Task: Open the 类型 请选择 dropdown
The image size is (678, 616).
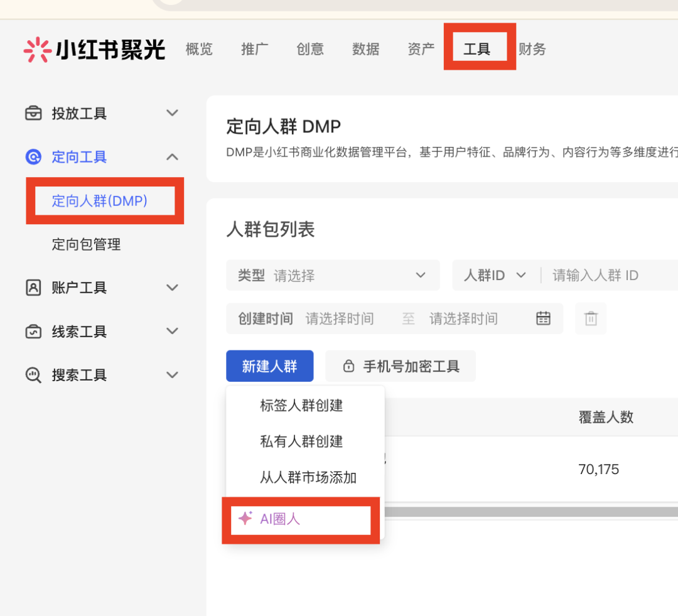Action: 333,275
